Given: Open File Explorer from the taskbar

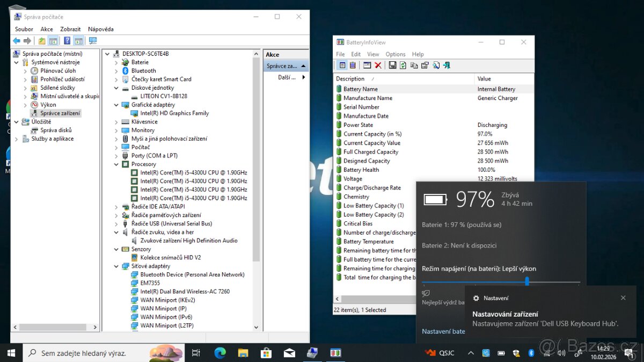Looking at the screenshot, I should pyautogui.click(x=243, y=353).
